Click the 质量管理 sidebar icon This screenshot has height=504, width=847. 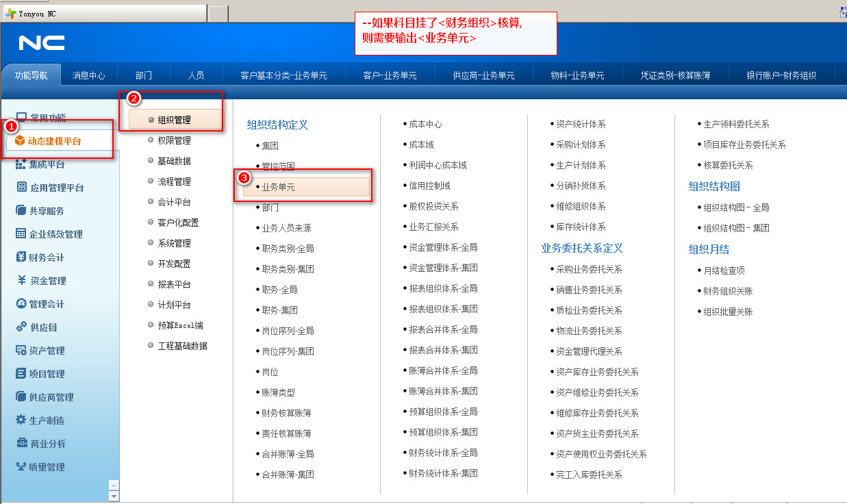(21, 467)
